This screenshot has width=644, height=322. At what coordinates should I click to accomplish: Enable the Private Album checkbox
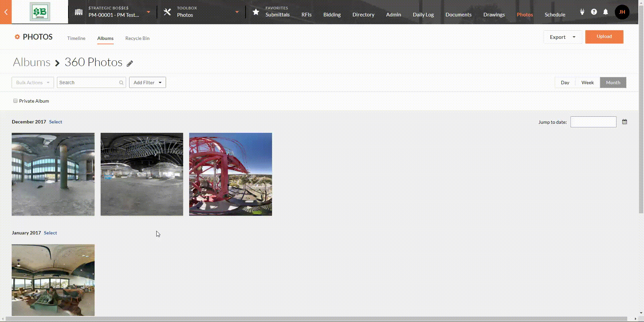point(15,101)
